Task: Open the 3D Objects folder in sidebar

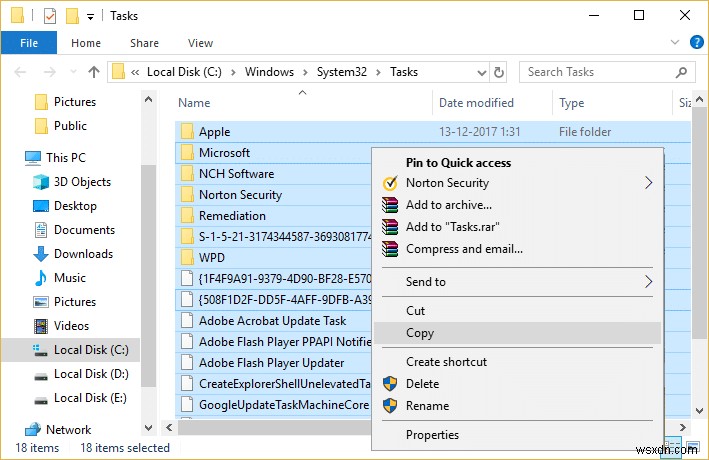Action: coord(82,182)
